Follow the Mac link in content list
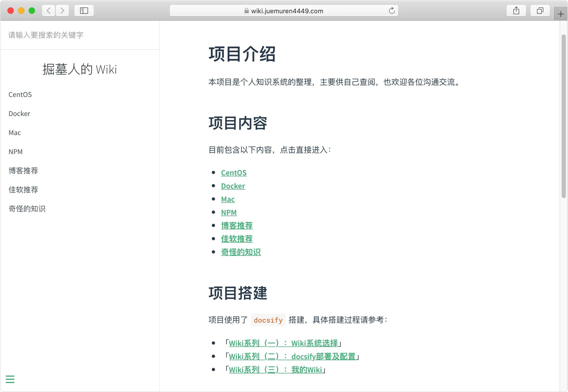This screenshot has width=568, height=392. [228, 199]
